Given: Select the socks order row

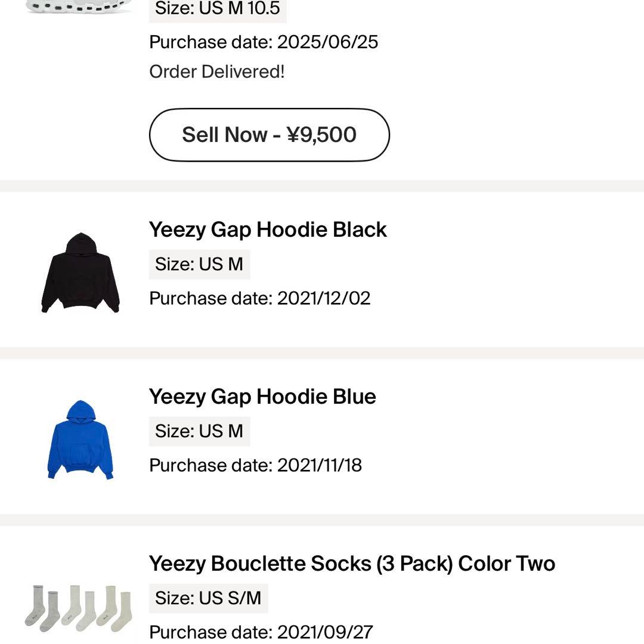Looking at the screenshot, I should click(322, 596).
